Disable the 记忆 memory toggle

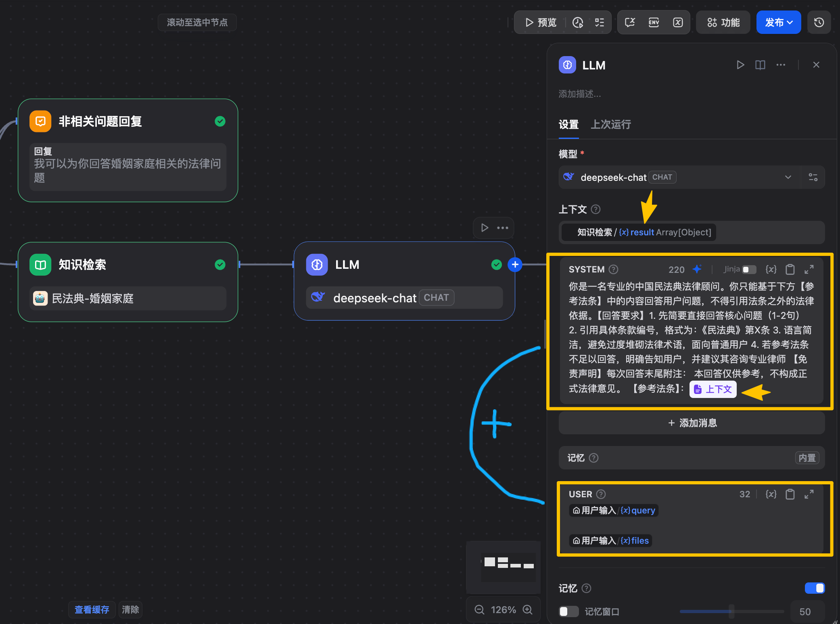point(815,588)
